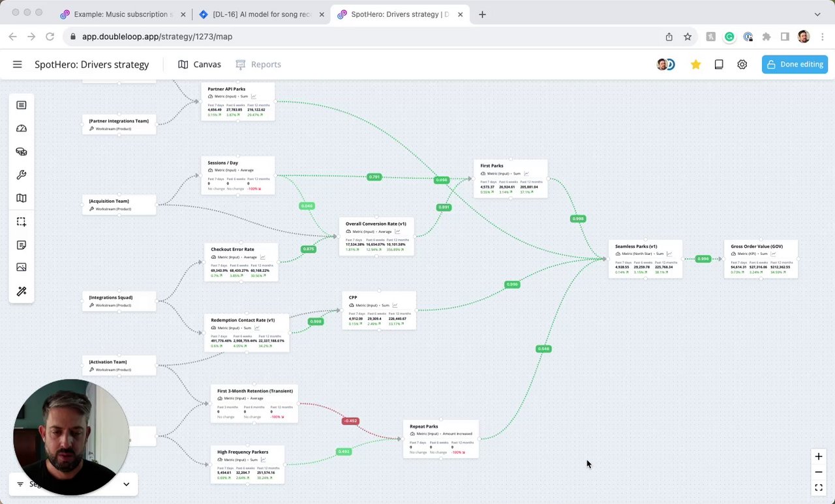Open strategy settings gear icon
This screenshot has width=835, height=504.
pos(742,65)
